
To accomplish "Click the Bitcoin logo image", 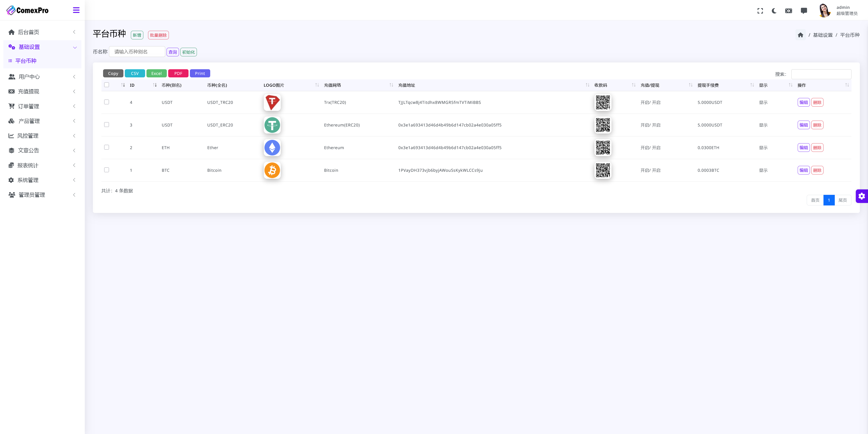I will pyautogui.click(x=272, y=170).
